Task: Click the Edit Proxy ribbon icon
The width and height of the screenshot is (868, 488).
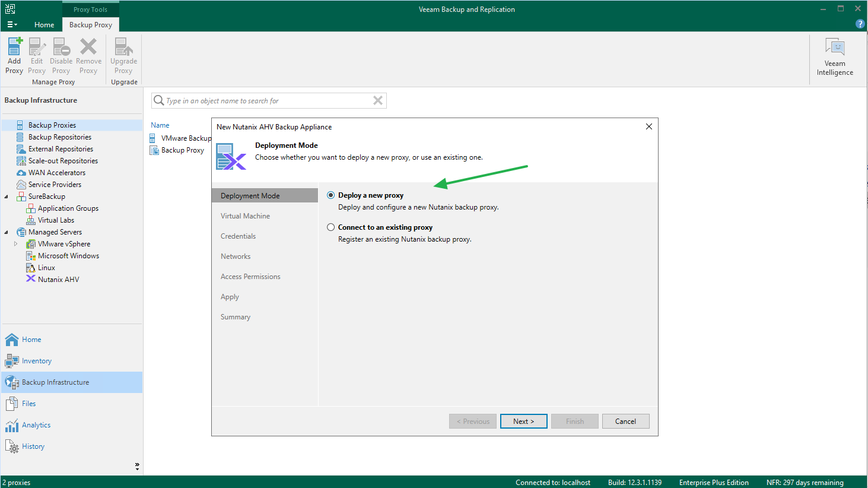Action: click(37, 55)
